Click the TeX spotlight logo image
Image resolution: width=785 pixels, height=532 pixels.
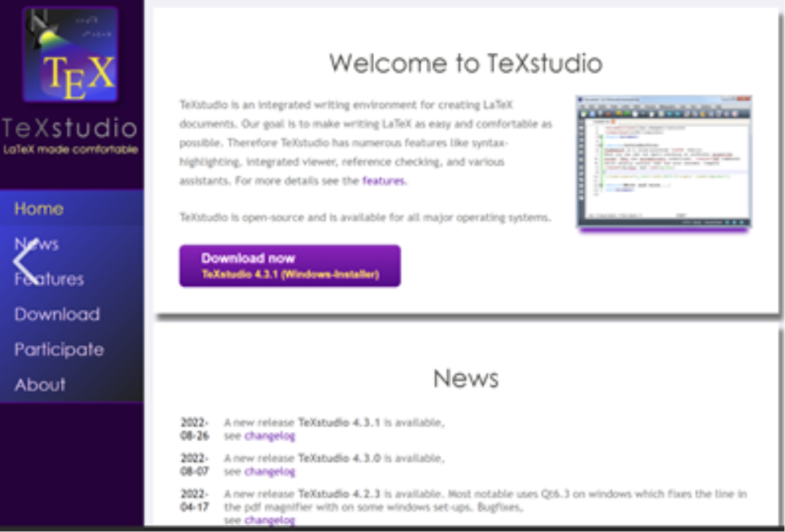(71, 55)
